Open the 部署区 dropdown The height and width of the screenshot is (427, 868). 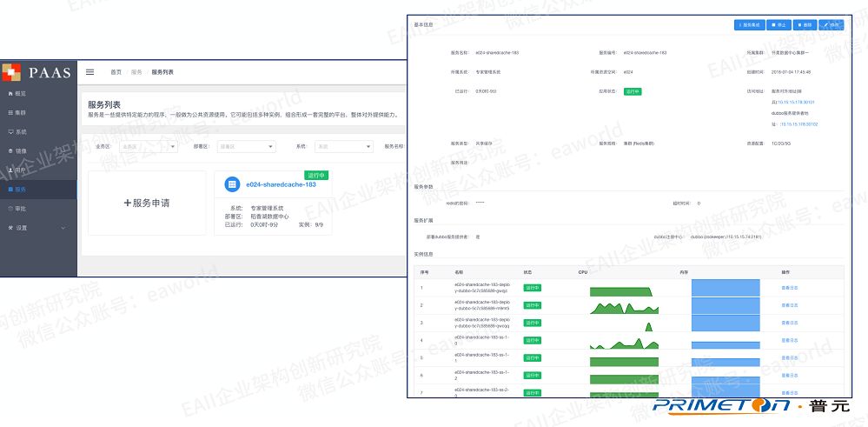(x=247, y=147)
